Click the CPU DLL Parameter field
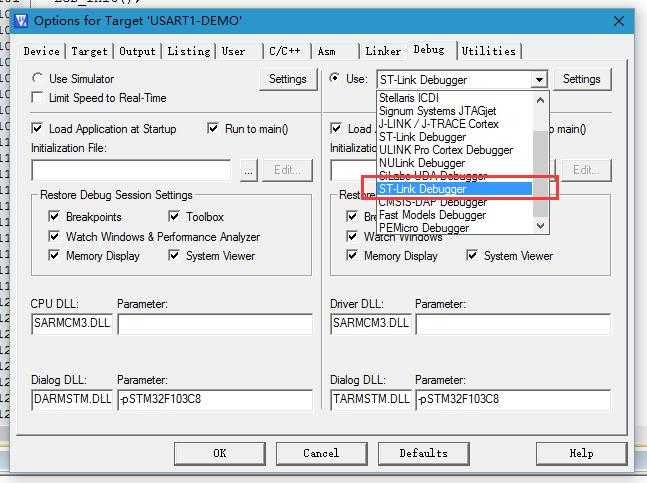Image resolution: width=647 pixels, height=483 pixels. 215,323
